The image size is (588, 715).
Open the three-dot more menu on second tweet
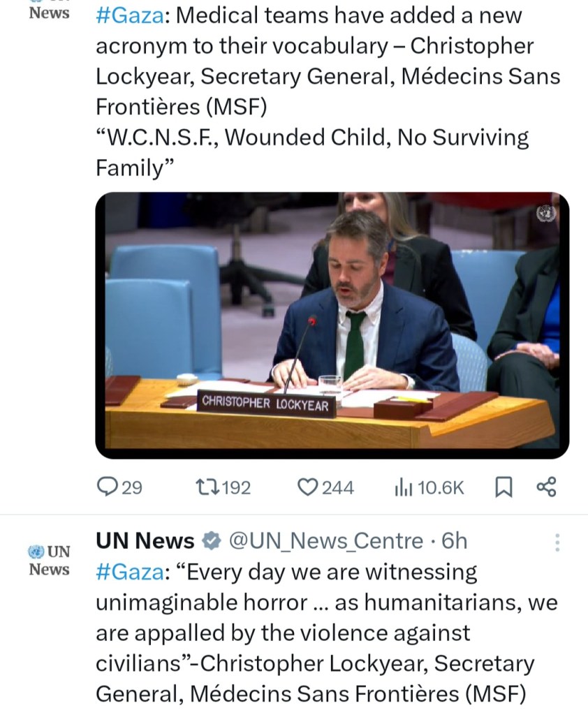coord(557,543)
